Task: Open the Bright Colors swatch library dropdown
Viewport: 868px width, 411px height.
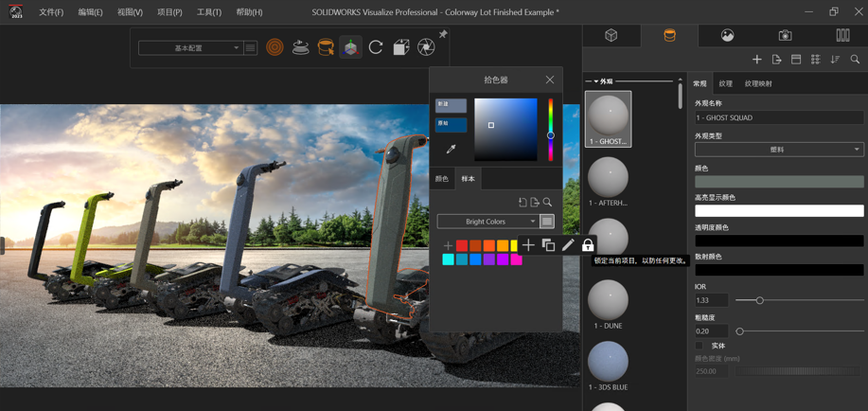Action: [487, 222]
